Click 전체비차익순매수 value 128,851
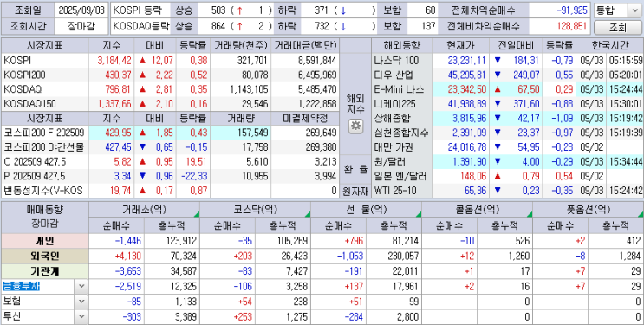644x325 pixels. click(572, 27)
